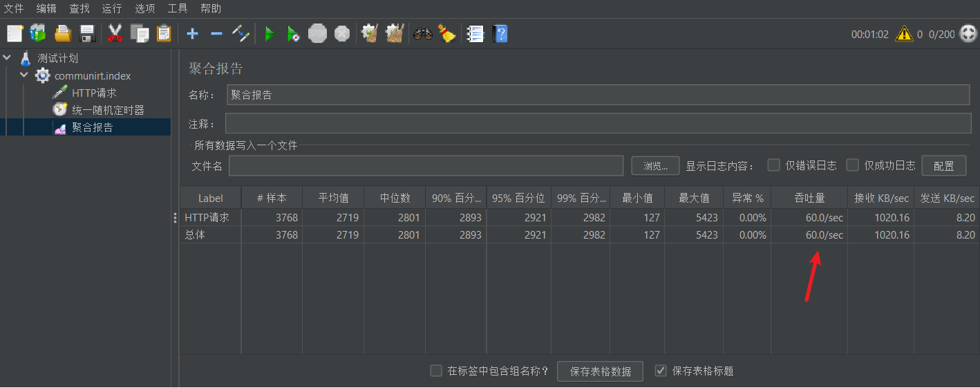This screenshot has height=388, width=980.
Task: Click the yellow warning log icon
Action: 904,33
